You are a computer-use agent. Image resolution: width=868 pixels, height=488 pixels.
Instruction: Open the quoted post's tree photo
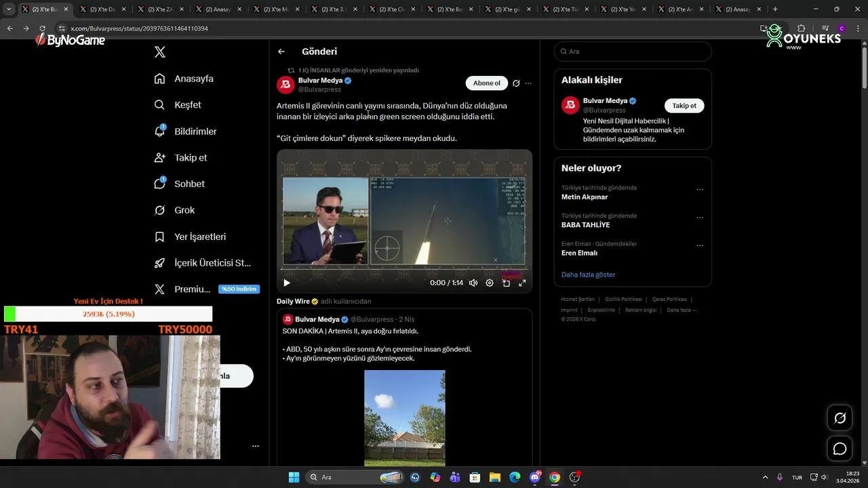[x=405, y=418]
